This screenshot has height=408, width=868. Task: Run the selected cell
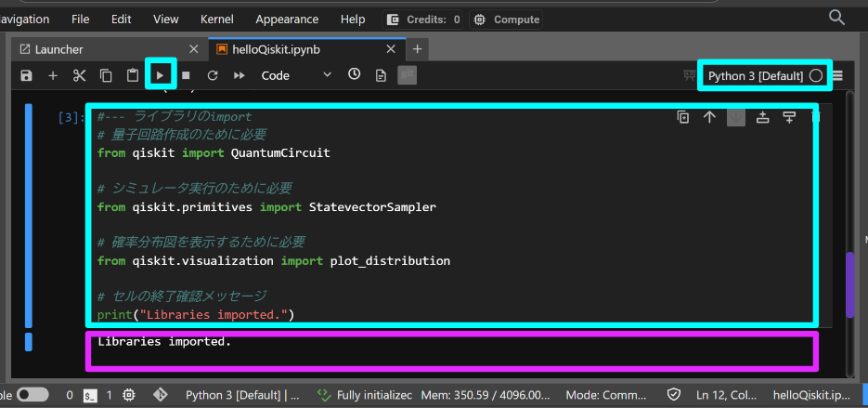(161, 75)
